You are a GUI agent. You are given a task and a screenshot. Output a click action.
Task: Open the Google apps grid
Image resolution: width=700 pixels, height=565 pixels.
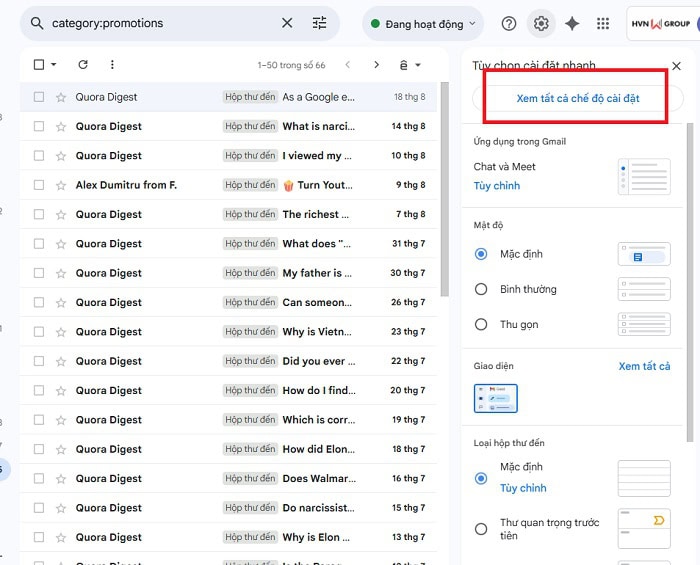(x=603, y=23)
